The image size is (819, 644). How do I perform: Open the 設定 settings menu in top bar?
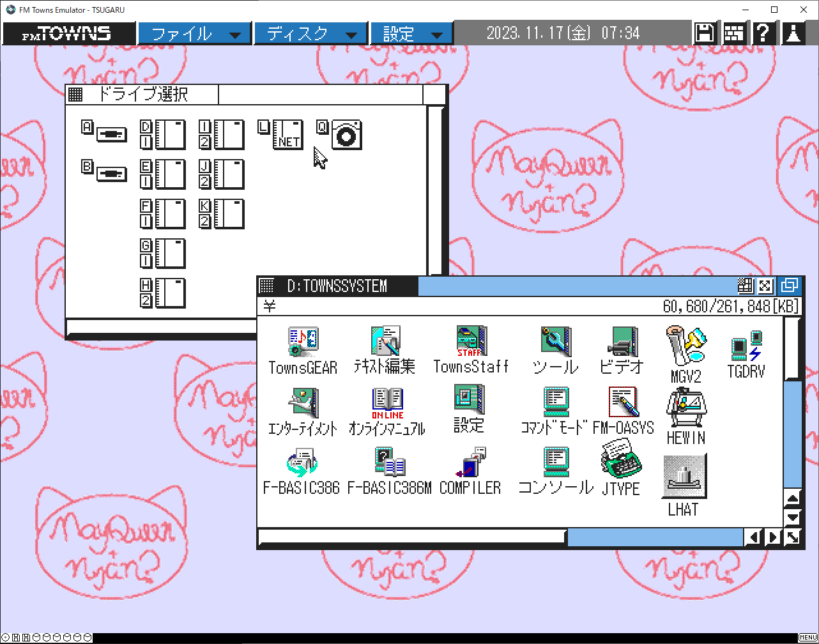click(x=411, y=34)
